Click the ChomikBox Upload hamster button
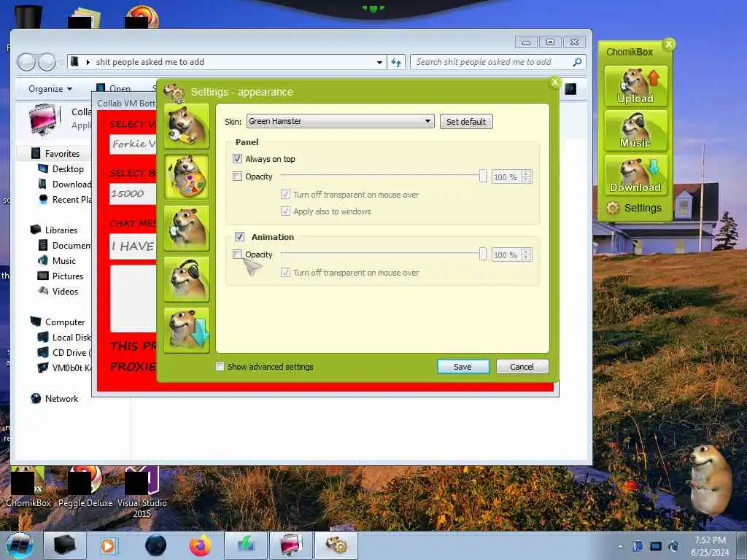 [x=635, y=86]
